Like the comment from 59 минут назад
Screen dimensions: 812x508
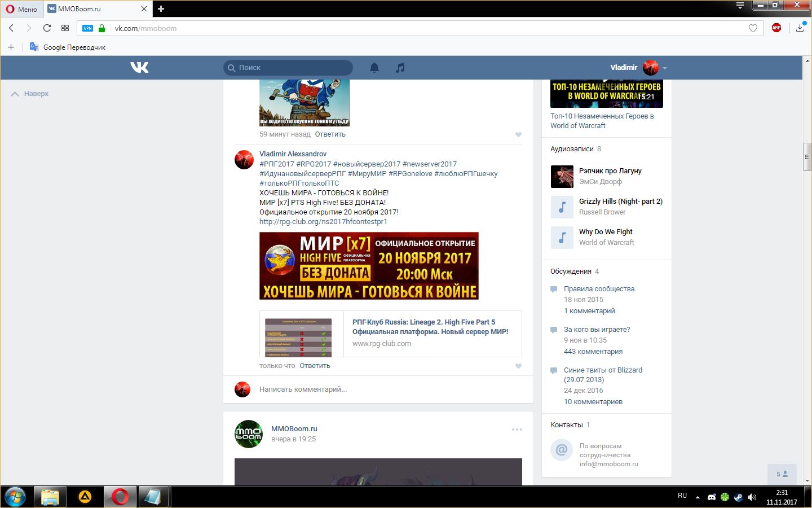(518, 134)
